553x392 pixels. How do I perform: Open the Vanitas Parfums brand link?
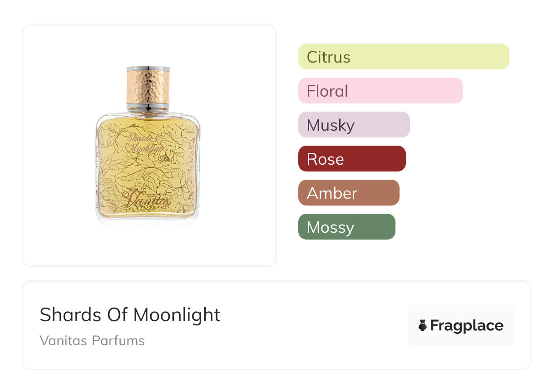[x=92, y=341]
